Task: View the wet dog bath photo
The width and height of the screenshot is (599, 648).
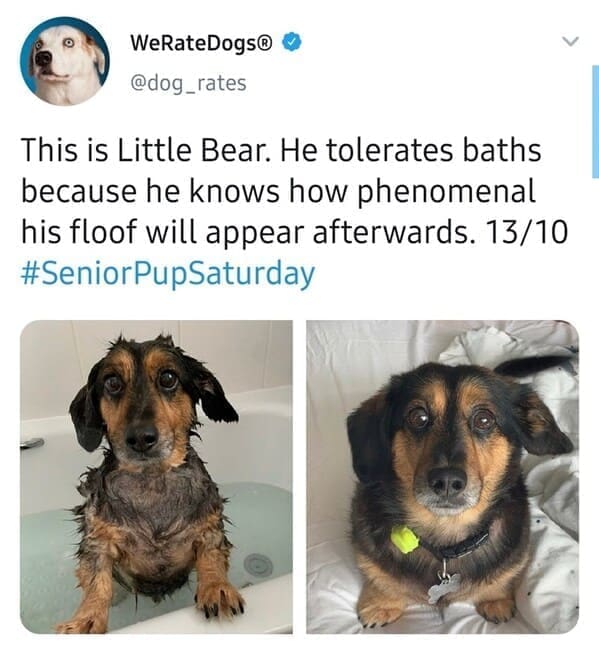Action: pos(156,477)
